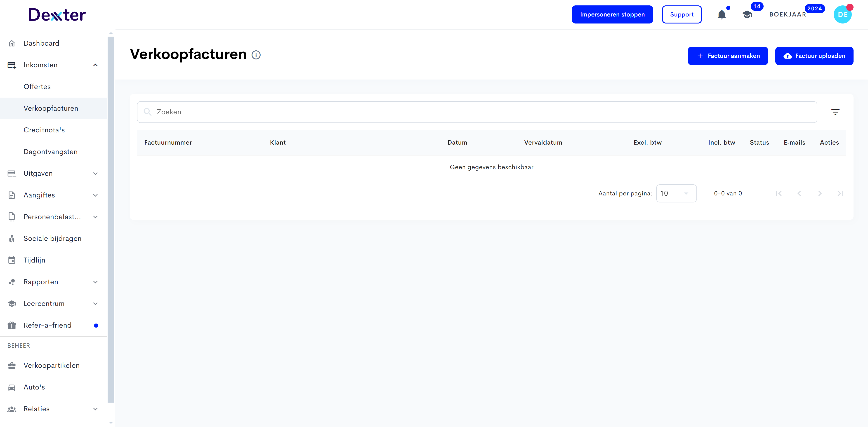
Task: Open the filter icon next to search
Action: click(835, 112)
